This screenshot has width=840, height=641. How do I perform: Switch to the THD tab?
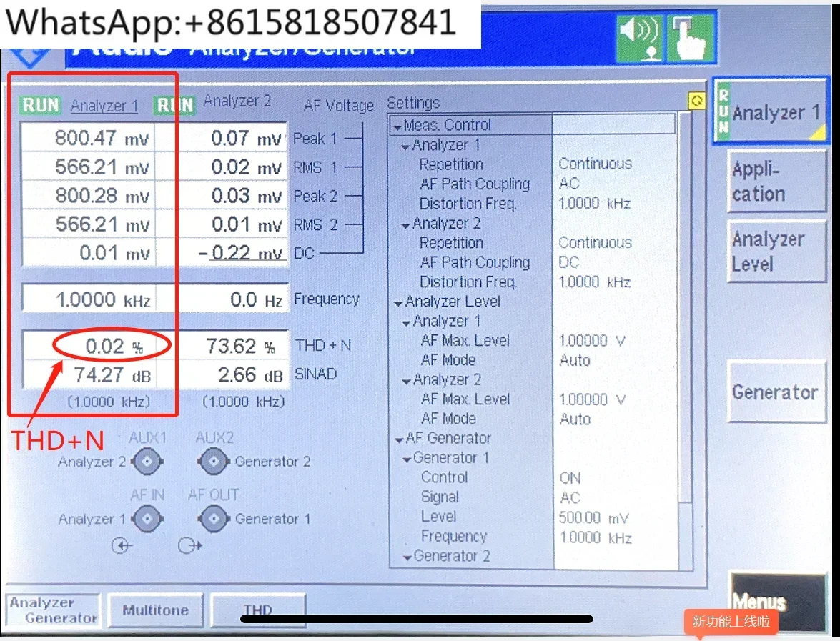(258, 610)
